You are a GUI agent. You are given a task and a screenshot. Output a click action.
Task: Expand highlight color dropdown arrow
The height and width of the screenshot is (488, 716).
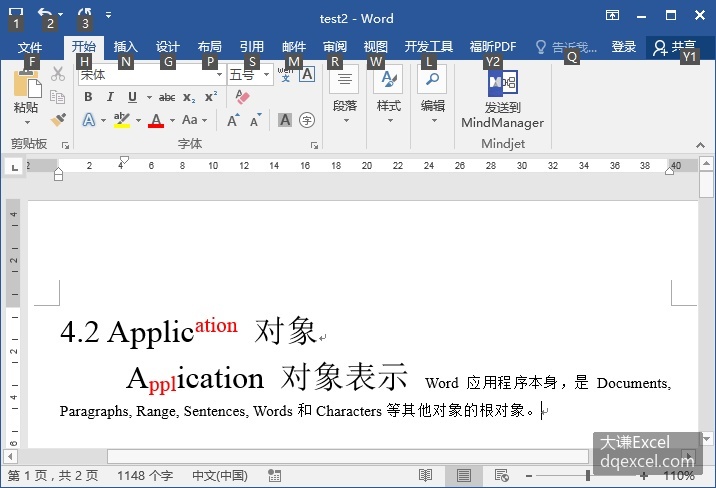138,121
